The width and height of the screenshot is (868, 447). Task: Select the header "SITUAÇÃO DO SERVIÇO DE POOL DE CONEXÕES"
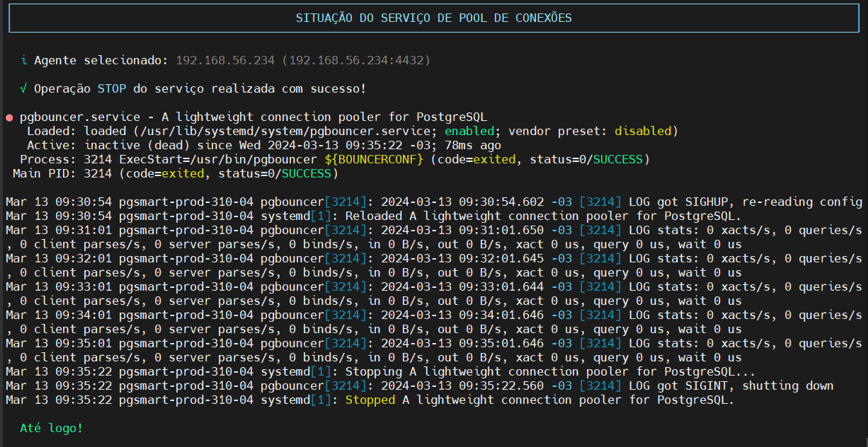coord(434,18)
